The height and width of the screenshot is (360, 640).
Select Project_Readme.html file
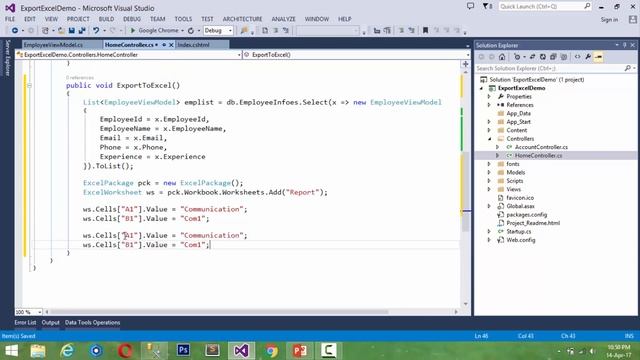tap(533, 223)
